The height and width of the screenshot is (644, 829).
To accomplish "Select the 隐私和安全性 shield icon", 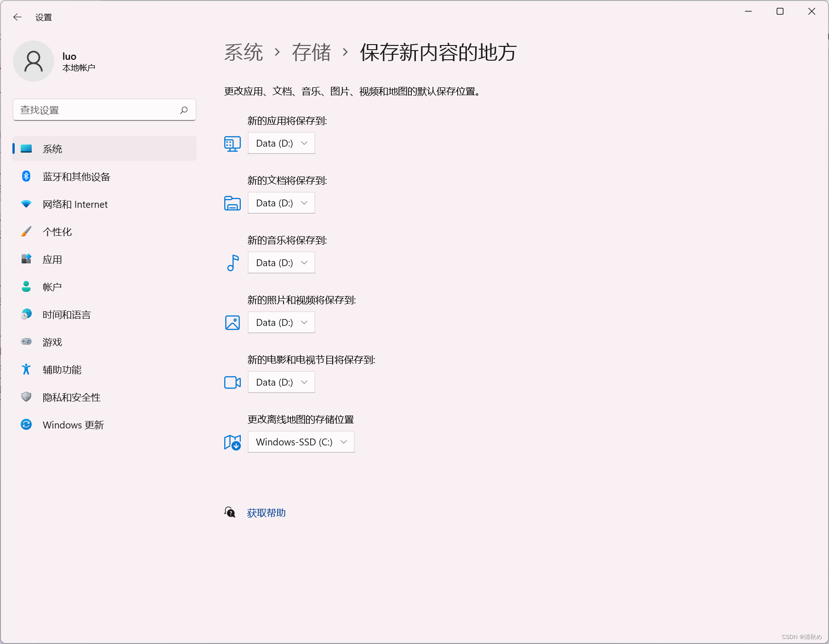I will click(x=26, y=397).
